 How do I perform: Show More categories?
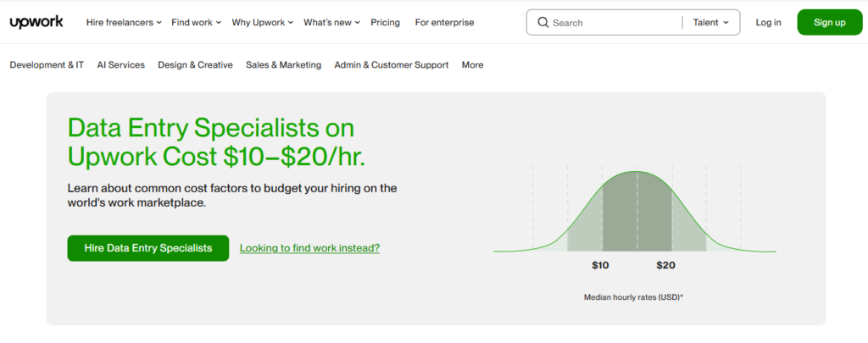click(x=472, y=65)
